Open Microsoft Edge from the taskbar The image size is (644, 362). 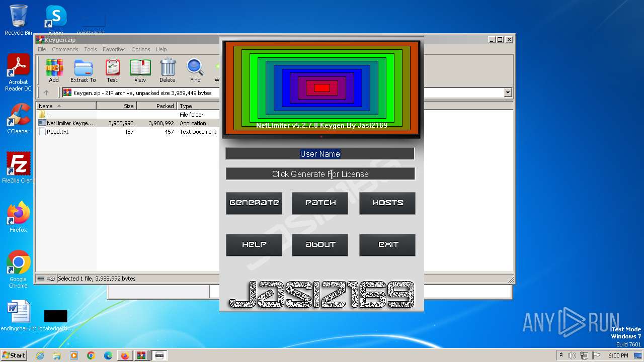[108, 355]
